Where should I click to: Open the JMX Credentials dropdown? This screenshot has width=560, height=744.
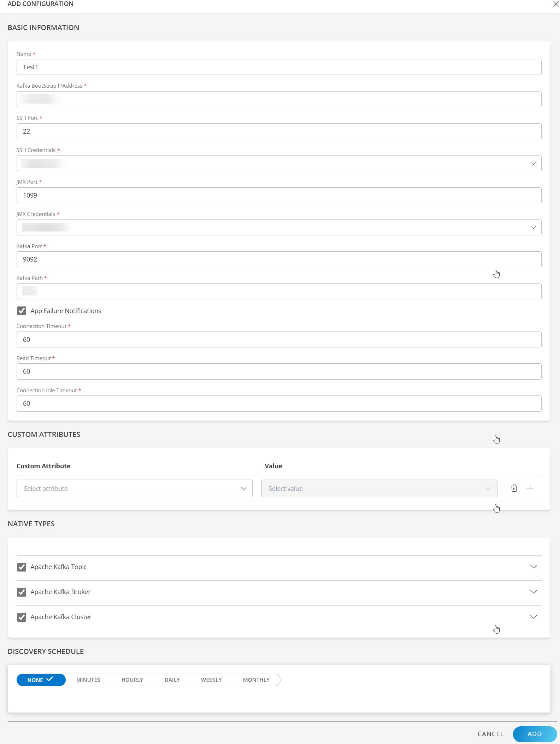point(278,227)
